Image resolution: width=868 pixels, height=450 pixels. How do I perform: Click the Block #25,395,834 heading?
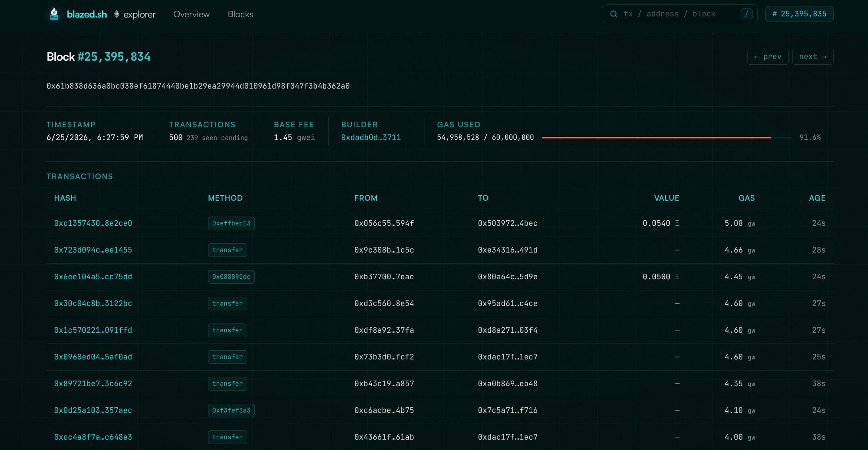click(99, 57)
